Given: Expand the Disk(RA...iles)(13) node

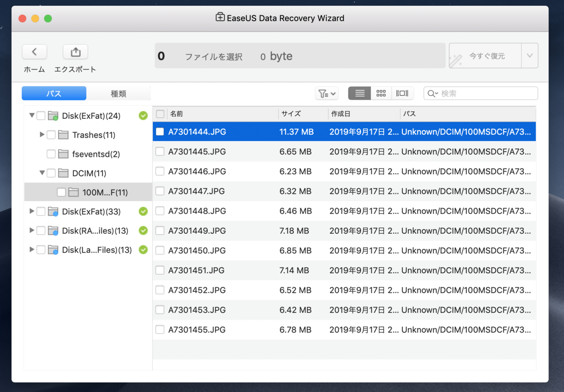Looking at the screenshot, I should point(32,231).
